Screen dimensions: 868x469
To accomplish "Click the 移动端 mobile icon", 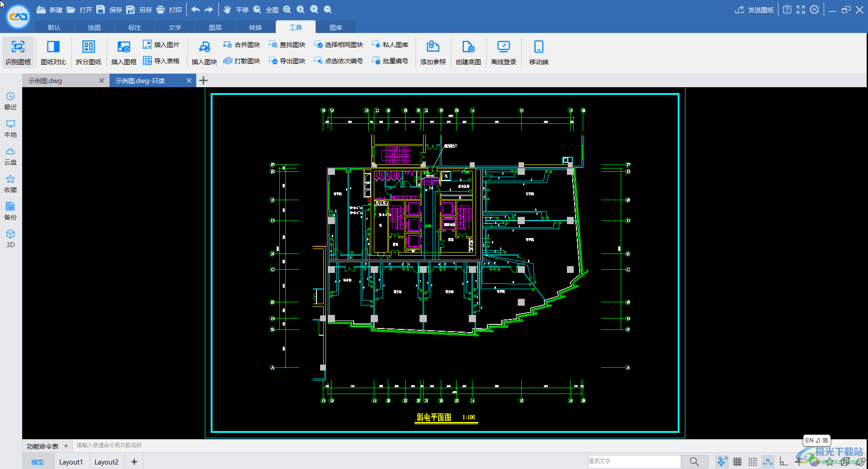I will coord(539,52).
